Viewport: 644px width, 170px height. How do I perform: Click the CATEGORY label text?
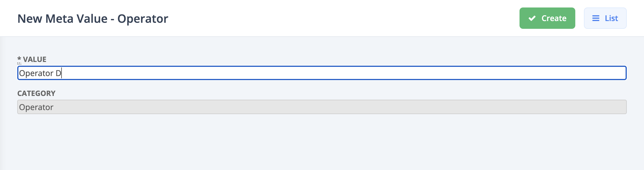pyautogui.click(x=37, y=93)
